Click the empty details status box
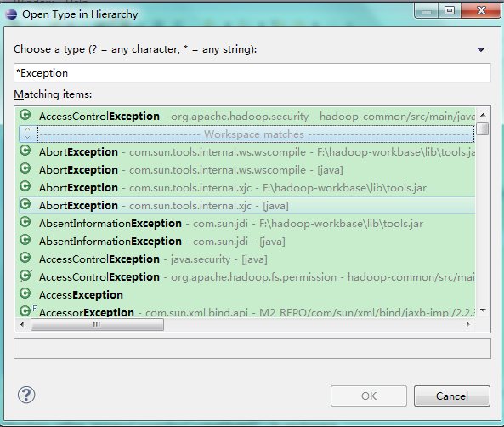The image size is (504, 427). [252, 348]
